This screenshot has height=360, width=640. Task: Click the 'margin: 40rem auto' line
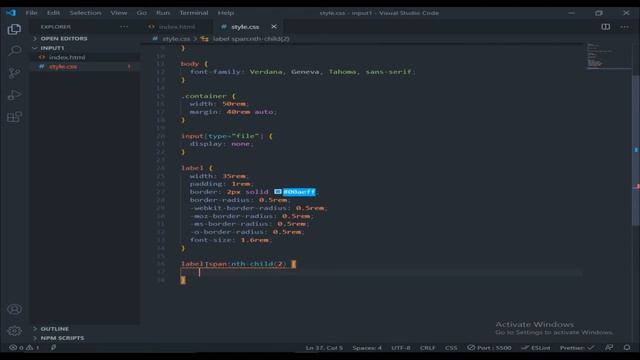[x=233, y=111]
